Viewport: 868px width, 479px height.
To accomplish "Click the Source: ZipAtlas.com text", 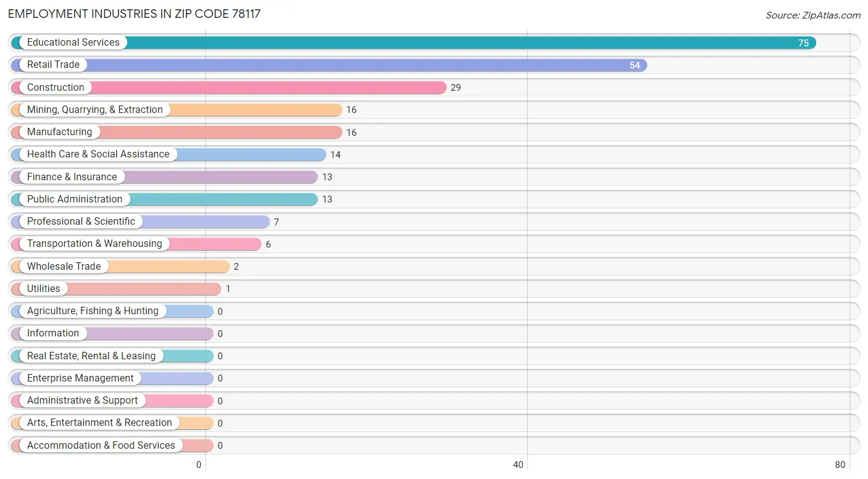I will coord(813,15).
